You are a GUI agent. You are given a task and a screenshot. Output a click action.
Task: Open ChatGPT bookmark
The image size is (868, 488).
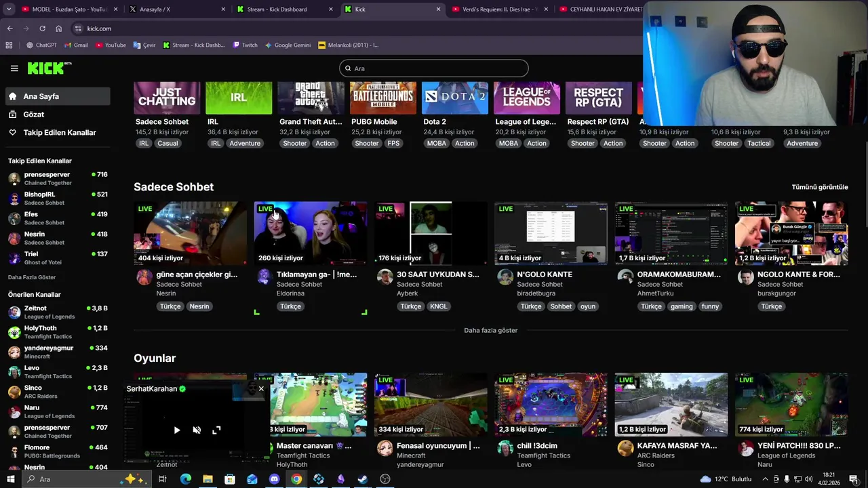click(x=41, y=45)
